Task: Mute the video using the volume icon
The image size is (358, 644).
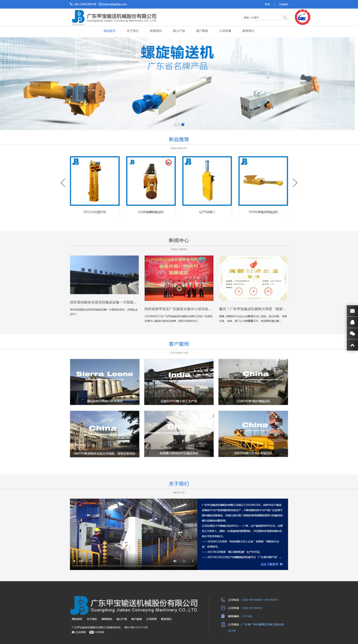Action: pos(175,561)
